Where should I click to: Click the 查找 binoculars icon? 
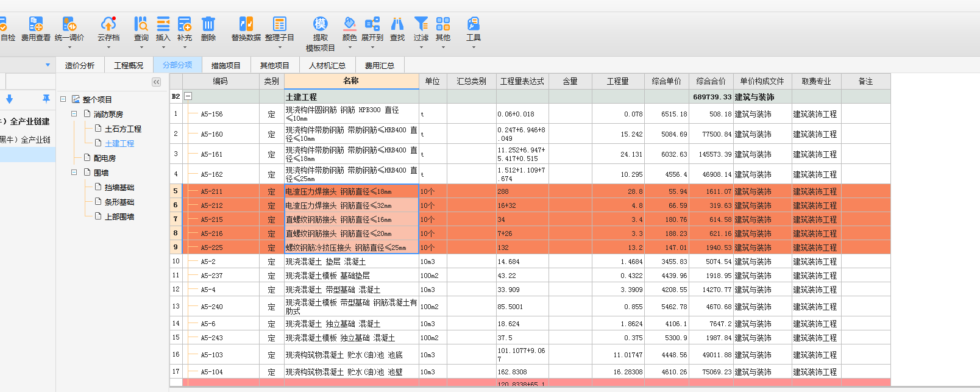397,24
